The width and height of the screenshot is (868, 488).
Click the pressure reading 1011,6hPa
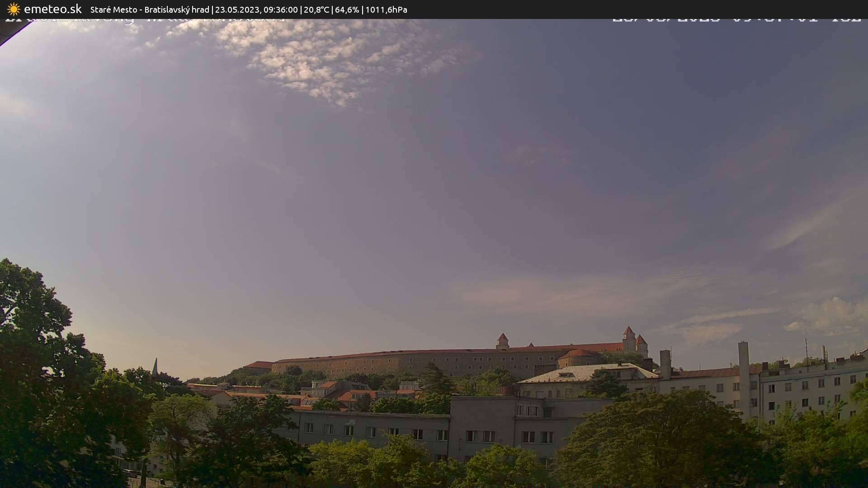[x=386, y=9]
